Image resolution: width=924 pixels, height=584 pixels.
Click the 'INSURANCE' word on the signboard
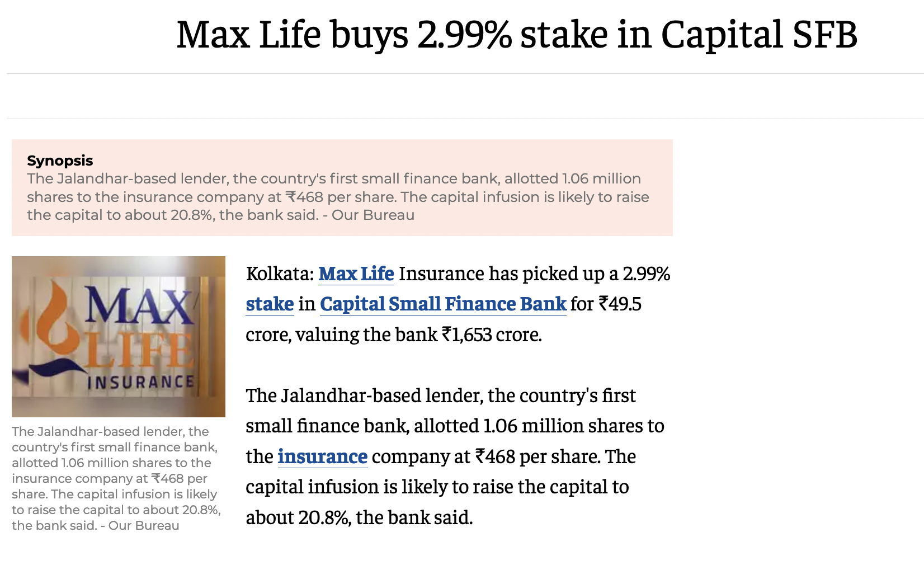tap(141, 382)
